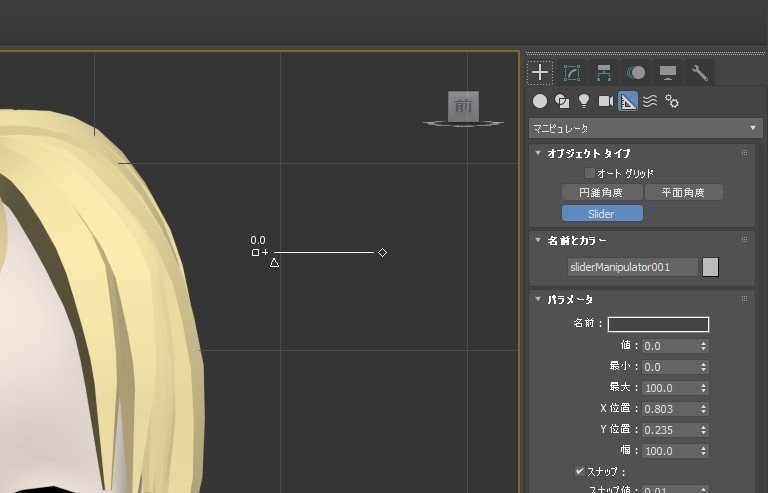
Task: Click the 名前とカラー rollout grip dots
Action: coord(744,240)
